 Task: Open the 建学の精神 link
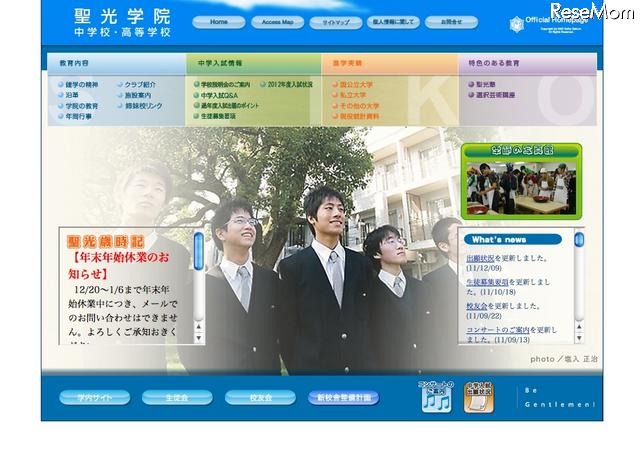pyautogui.click(x=81, y=85)
